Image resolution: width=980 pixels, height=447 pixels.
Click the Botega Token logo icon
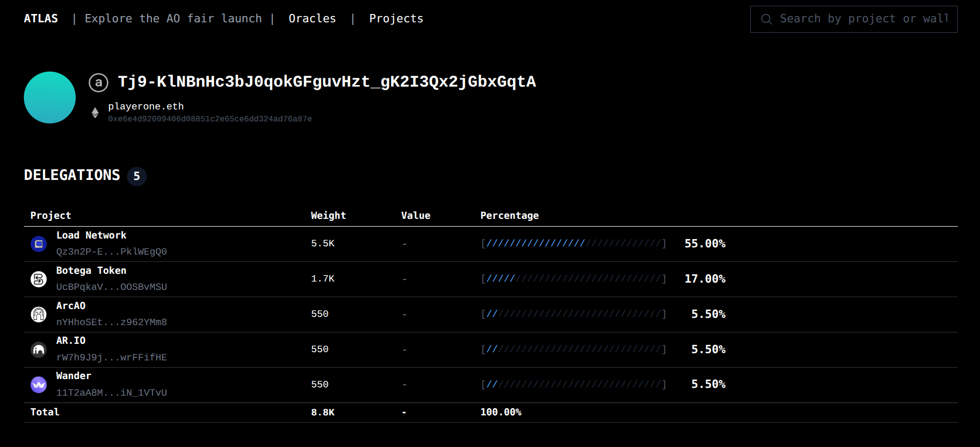click(39, 279)
